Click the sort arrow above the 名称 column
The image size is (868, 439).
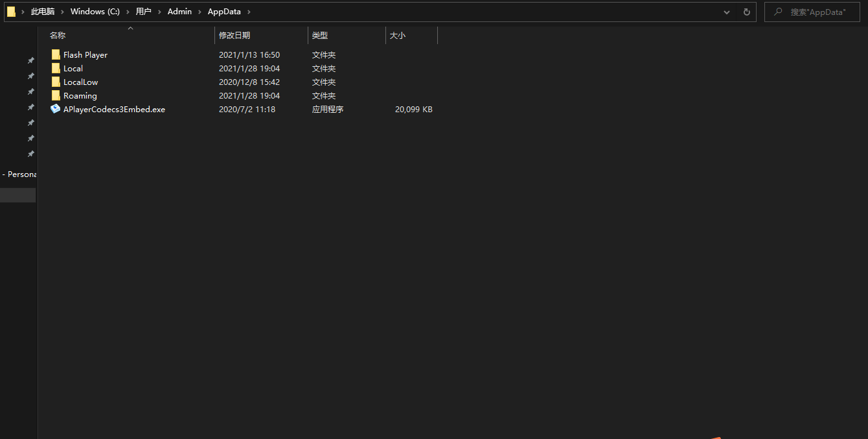click(130, 29)
